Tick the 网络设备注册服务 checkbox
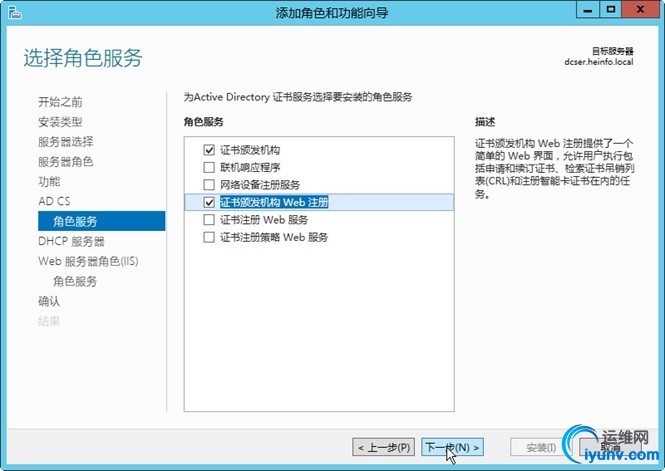The height and width of the screenshot is (471, 665). coord(209,185)
